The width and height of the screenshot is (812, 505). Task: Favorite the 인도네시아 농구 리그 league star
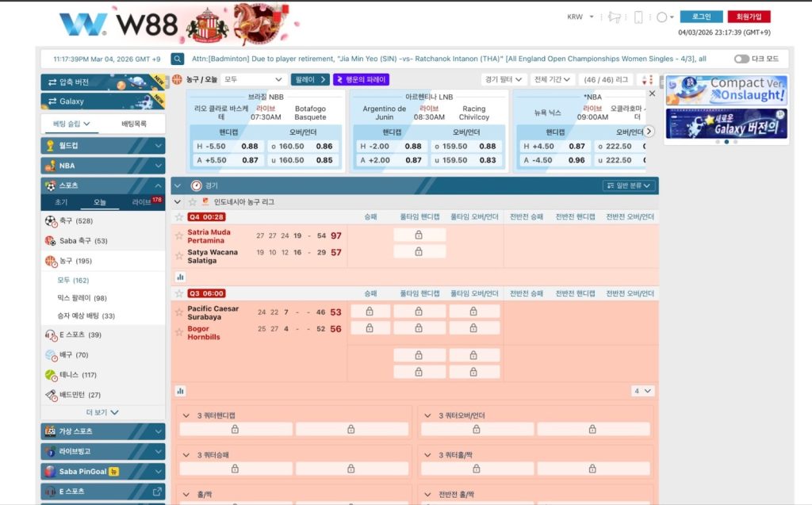click(192, 202)
